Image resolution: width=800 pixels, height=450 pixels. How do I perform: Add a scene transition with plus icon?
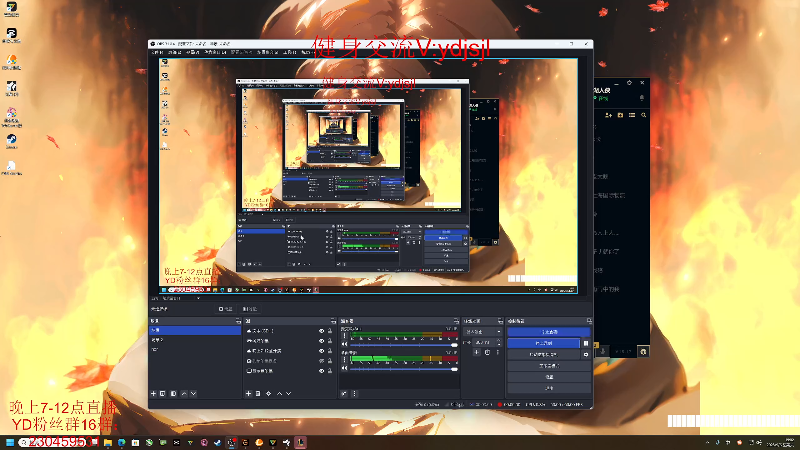[477, 353]
